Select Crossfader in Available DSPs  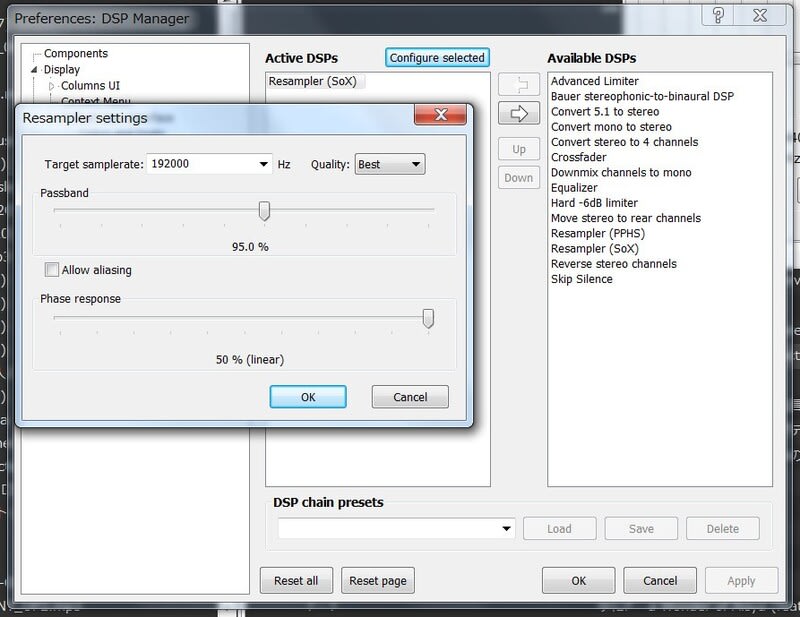click(x=579, y=157)
